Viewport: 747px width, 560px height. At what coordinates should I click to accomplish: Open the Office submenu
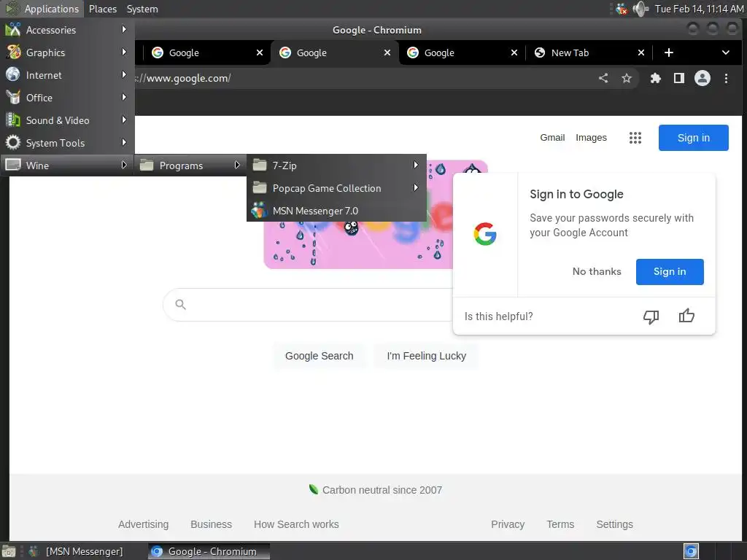pos(67,98)
